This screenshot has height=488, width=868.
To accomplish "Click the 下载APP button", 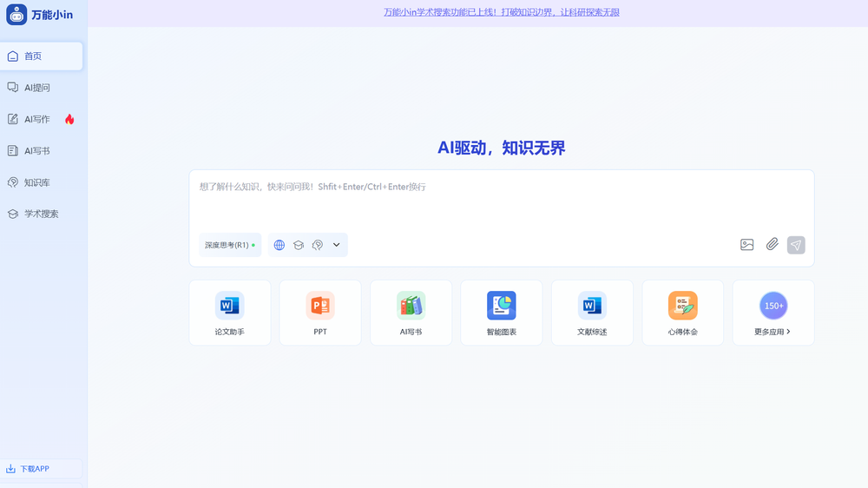I will coord(41,469).
